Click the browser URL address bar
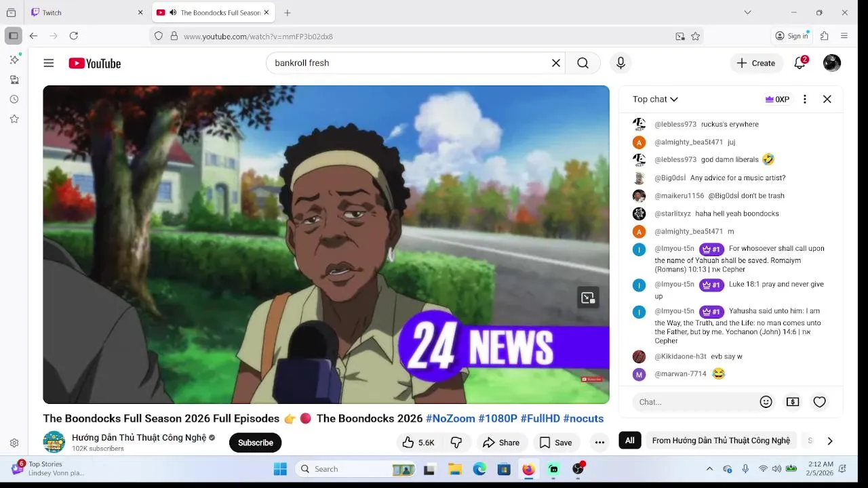 click(427, 36)
